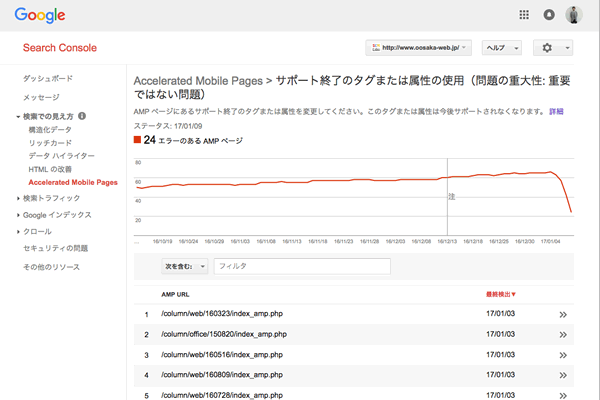Image resolution: width=600 pixels, height=400 pixels.
Task: Open the site property selector dropdown
Action: point(418,48)
